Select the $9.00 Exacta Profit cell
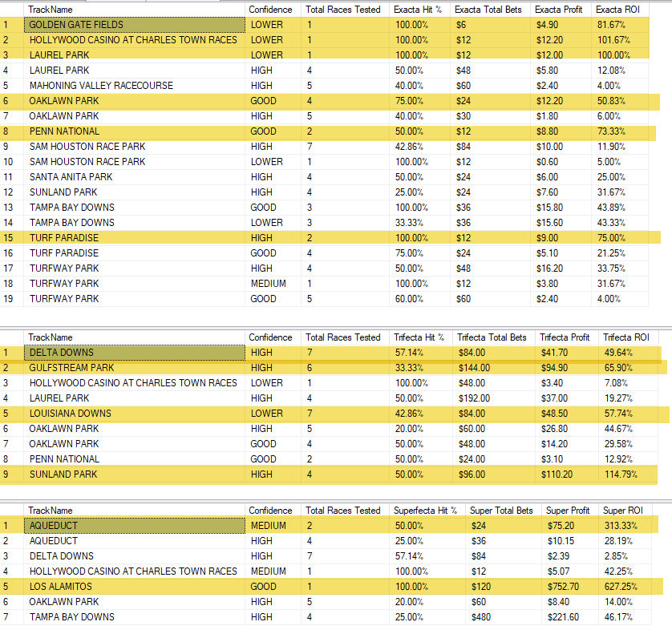672x634 pixels. [561, 238]
